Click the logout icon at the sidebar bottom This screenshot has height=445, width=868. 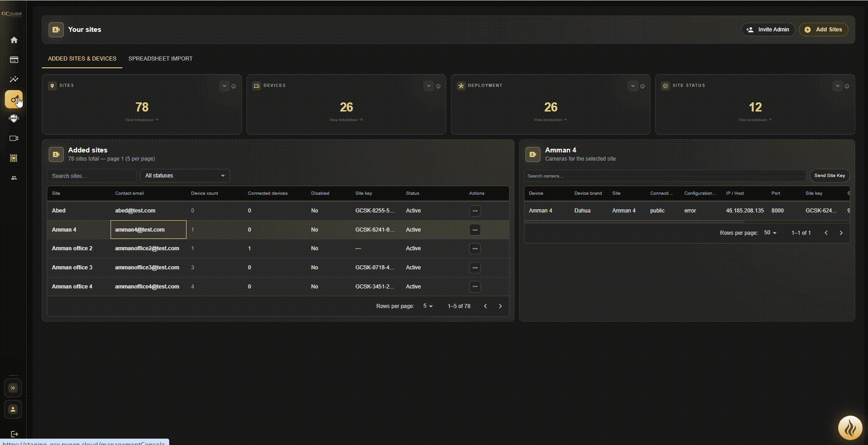tap(14, 434)
